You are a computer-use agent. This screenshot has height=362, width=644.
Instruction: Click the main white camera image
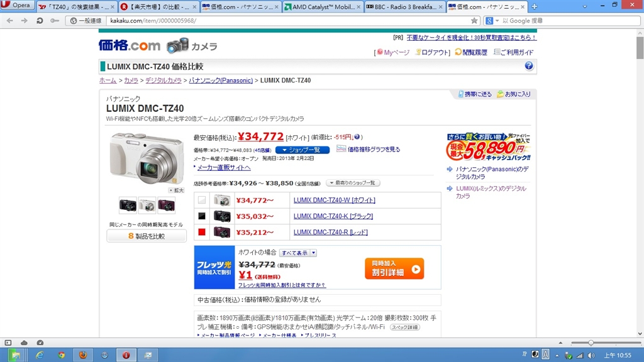(147, 158)
